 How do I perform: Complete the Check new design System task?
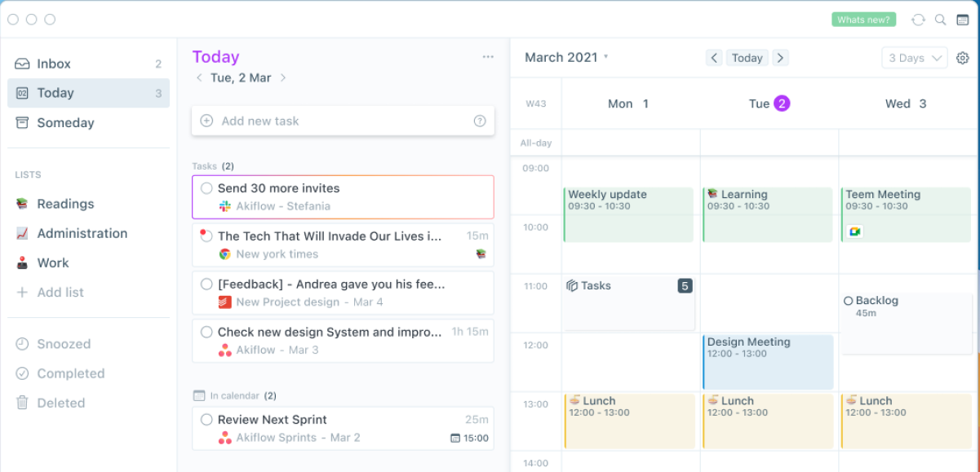tap(206, 333)
